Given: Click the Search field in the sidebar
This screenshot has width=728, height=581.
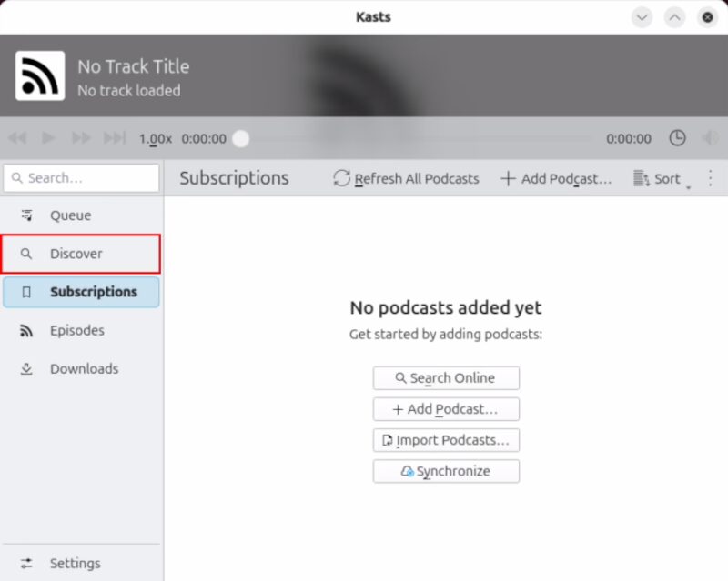Looking at the screenshot, I should coord(81,177).
